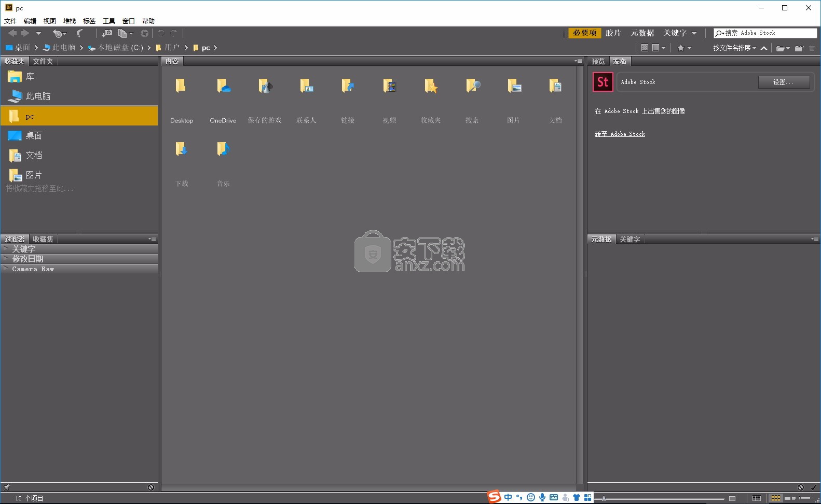Toggle ascending order arrow next to sort

[x=764, y=48]
